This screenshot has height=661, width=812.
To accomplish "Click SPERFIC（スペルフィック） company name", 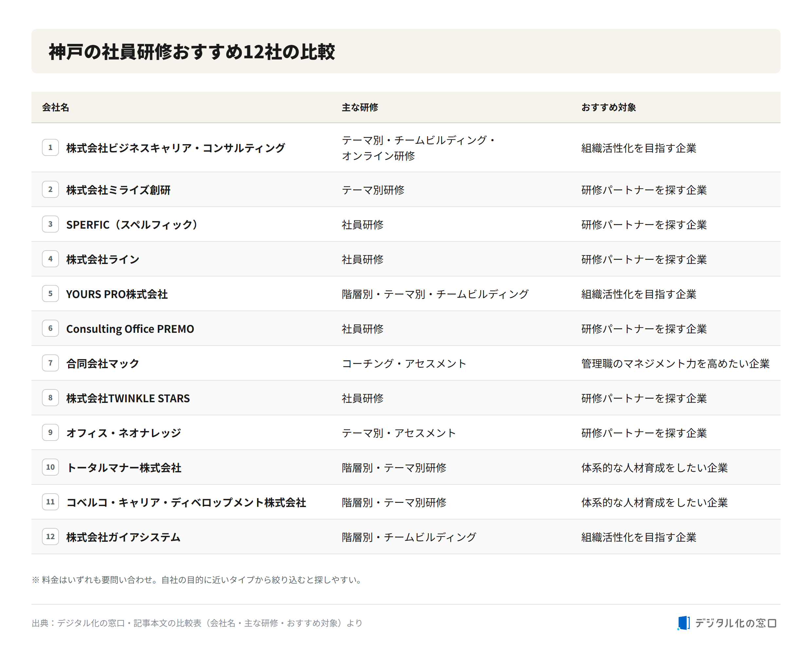I will 132,224.
